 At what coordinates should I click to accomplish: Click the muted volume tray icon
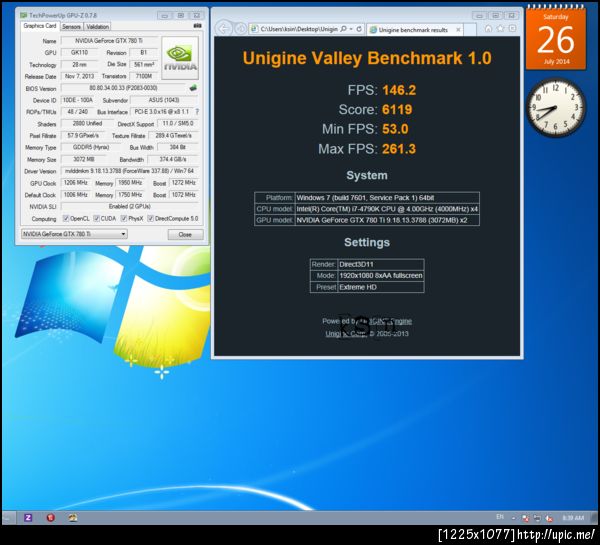[549, 518]
